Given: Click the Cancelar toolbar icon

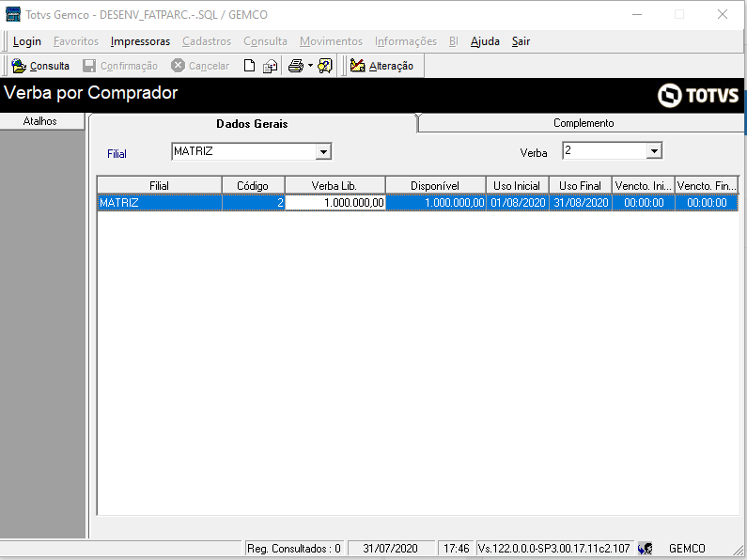Looking at the screenshot, I should 178,66.
